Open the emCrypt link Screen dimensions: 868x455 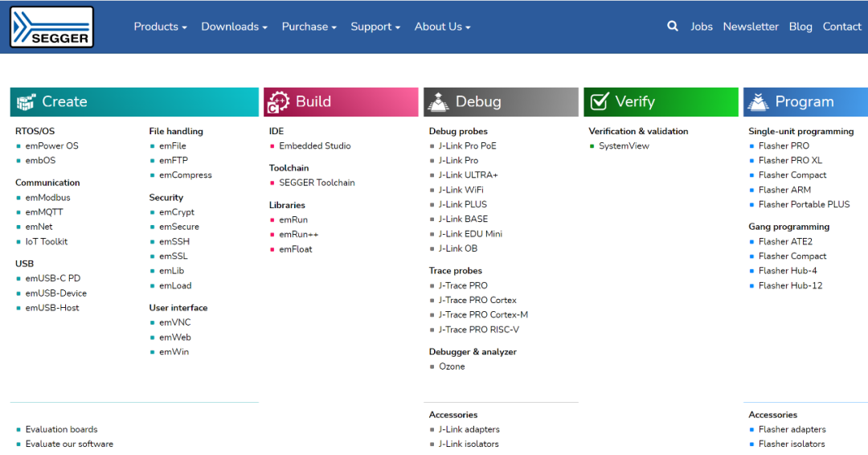click(x=177, y=212)
